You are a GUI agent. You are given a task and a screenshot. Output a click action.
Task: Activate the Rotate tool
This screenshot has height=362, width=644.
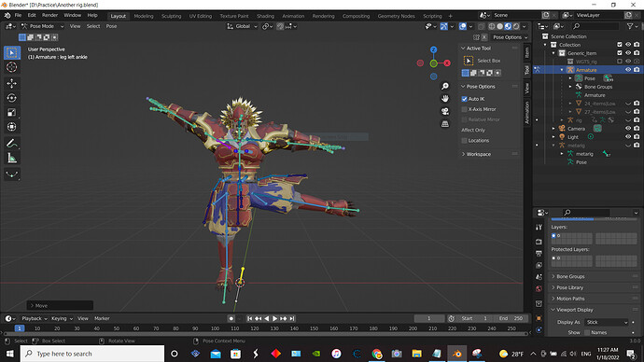pyautogui.click(x=12, y=98)
